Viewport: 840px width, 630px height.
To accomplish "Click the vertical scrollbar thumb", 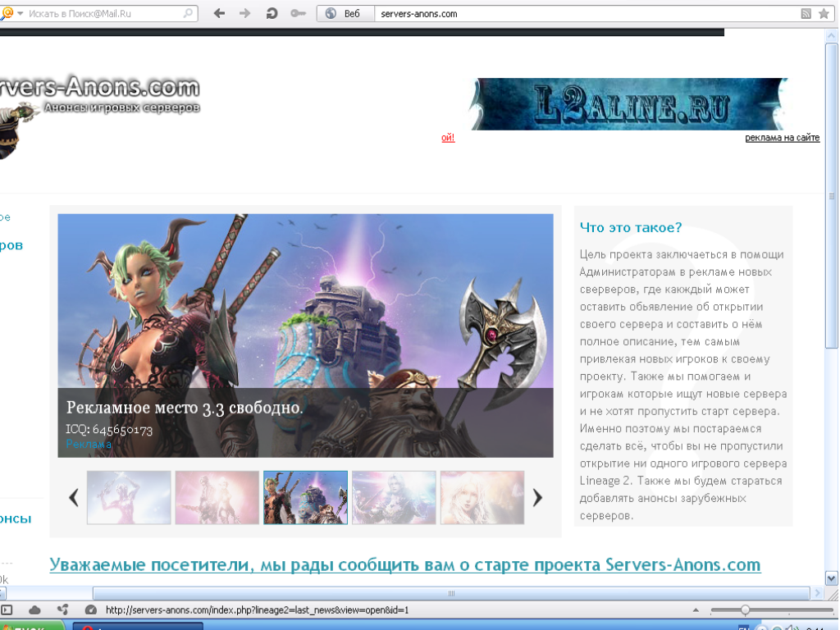I will (832, 195).
